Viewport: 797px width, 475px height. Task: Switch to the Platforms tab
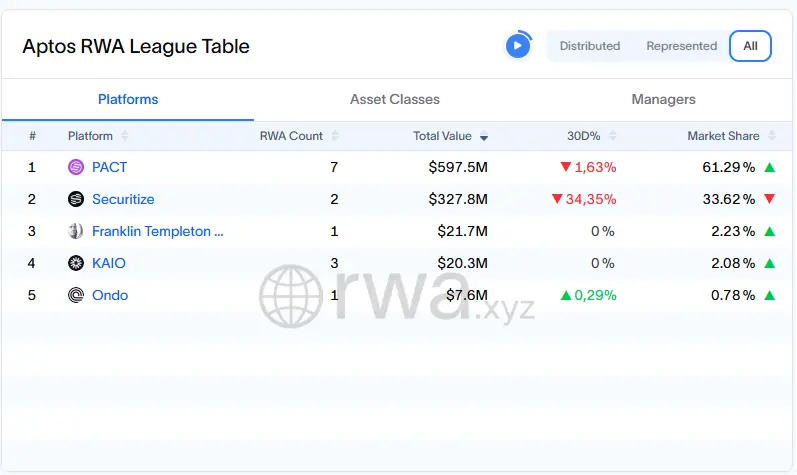click(128, 99)
